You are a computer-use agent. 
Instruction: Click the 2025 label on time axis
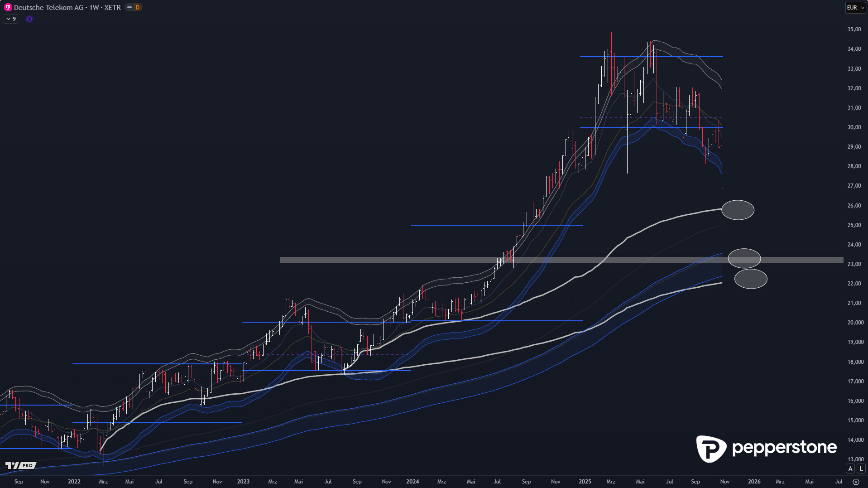pyautogui.click(x=585, y=482)
